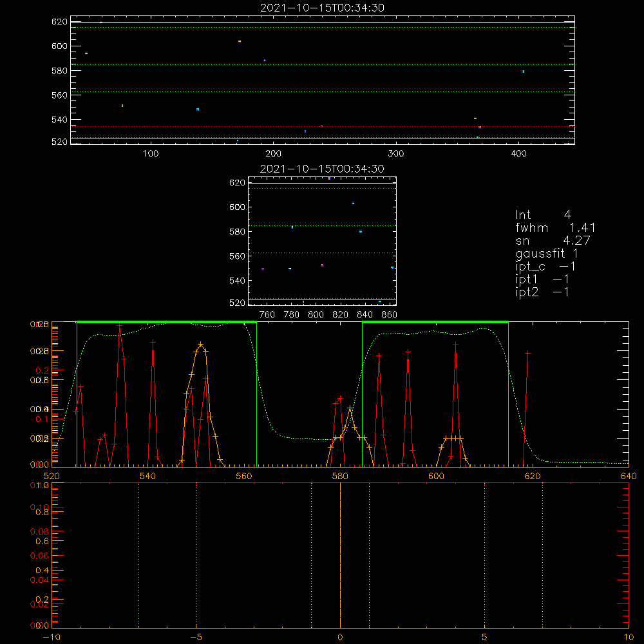The image size is (644, 644).
Task: Click x-axis label 300 on top plot
Action: click(x=396, y=154)
